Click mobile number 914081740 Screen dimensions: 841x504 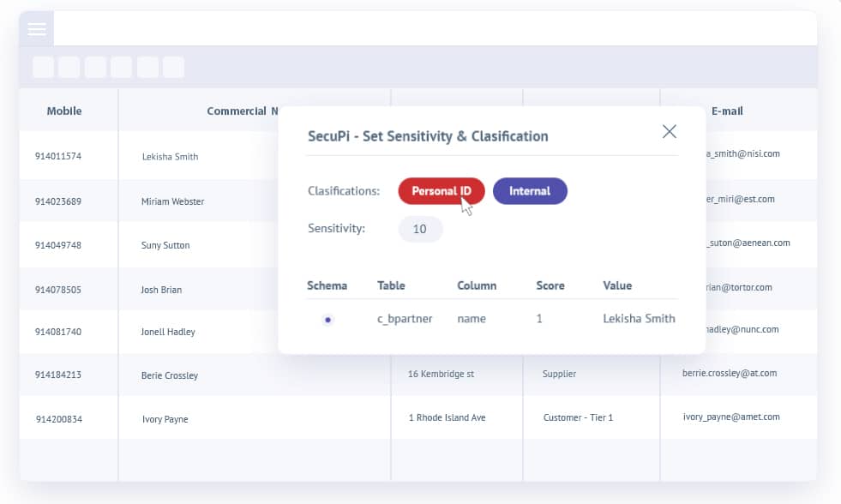point(58,332)
